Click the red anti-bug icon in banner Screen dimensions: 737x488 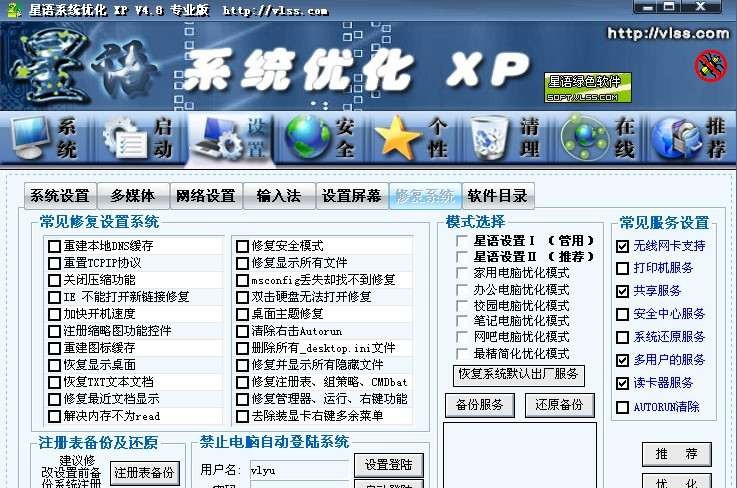point(711,66)
